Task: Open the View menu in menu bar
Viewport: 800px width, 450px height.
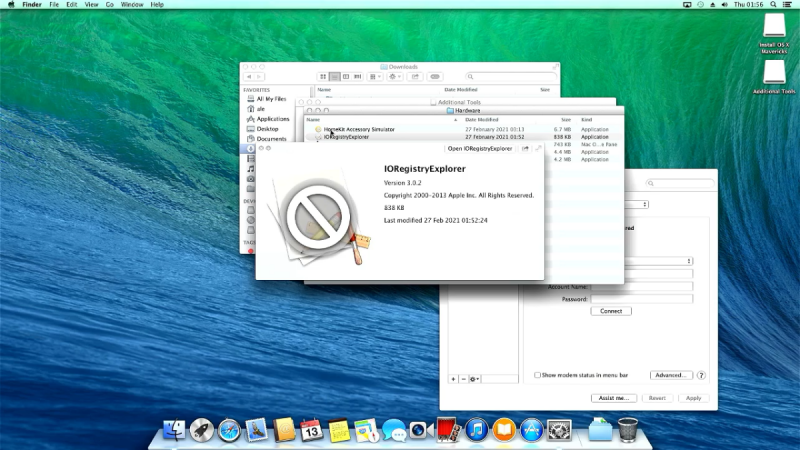Action: (90, 5)
